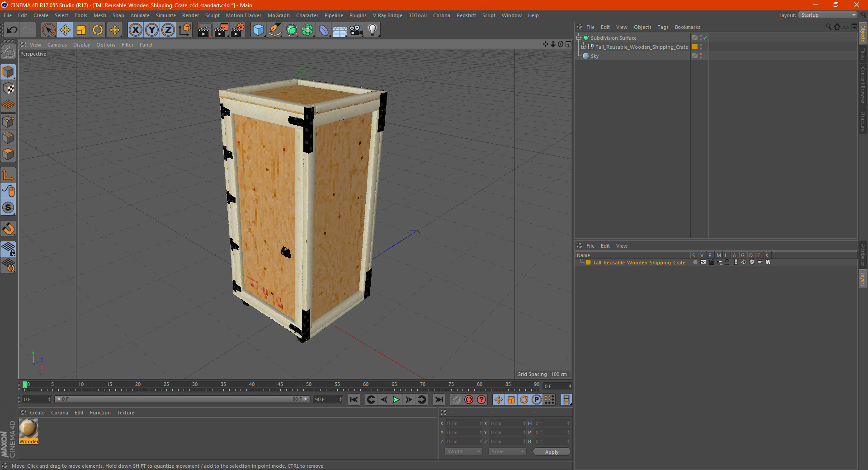Add a Light object bulb icon
The height and width of the screenshot is (470, 868).
pyautogui.click(x=373, y=30)
